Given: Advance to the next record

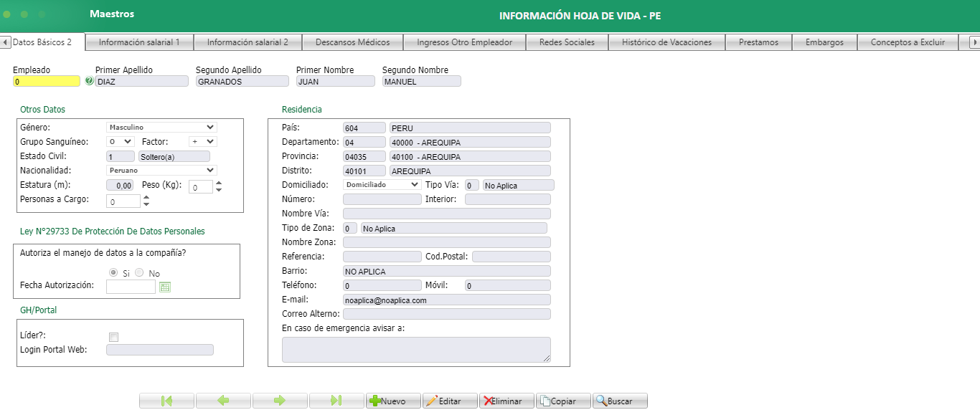Looking at the screenshot, I should [280, 400].
